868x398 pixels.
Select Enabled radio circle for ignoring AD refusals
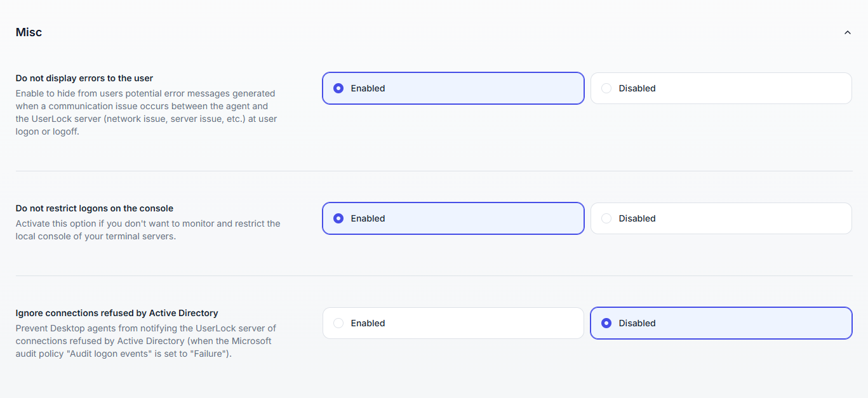coord(338,323)
